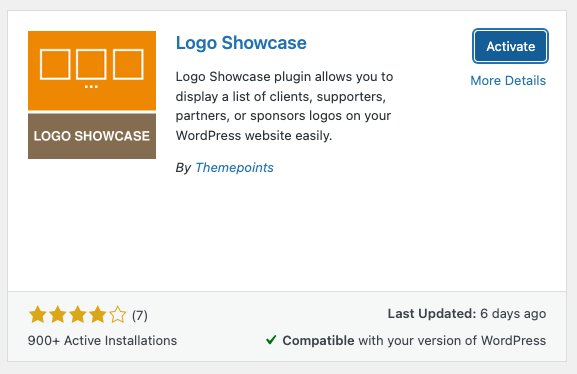
Task: Open the More Details link
Action: click(508, 81)
